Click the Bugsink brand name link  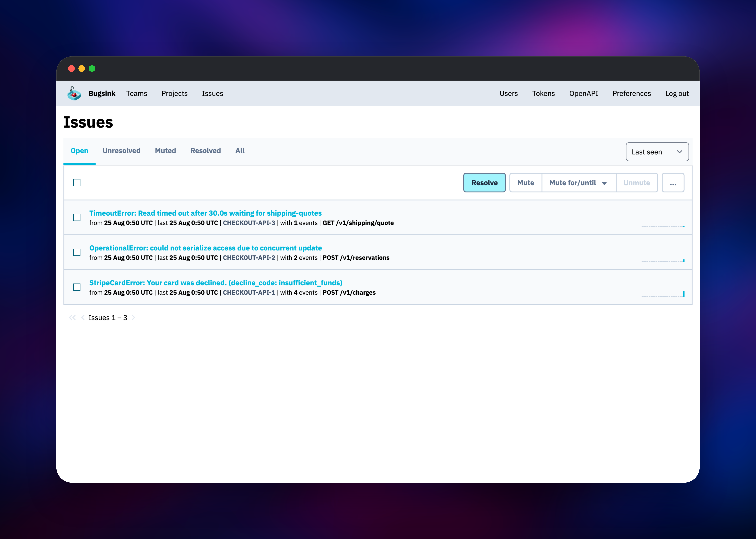tap(102, 94)
